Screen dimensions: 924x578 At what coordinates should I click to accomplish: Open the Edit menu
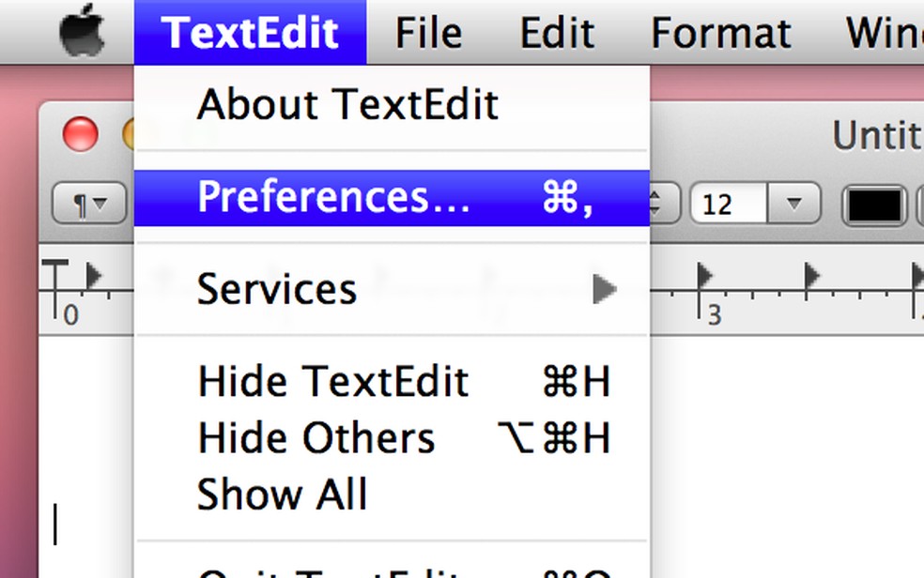coord(557,33)
